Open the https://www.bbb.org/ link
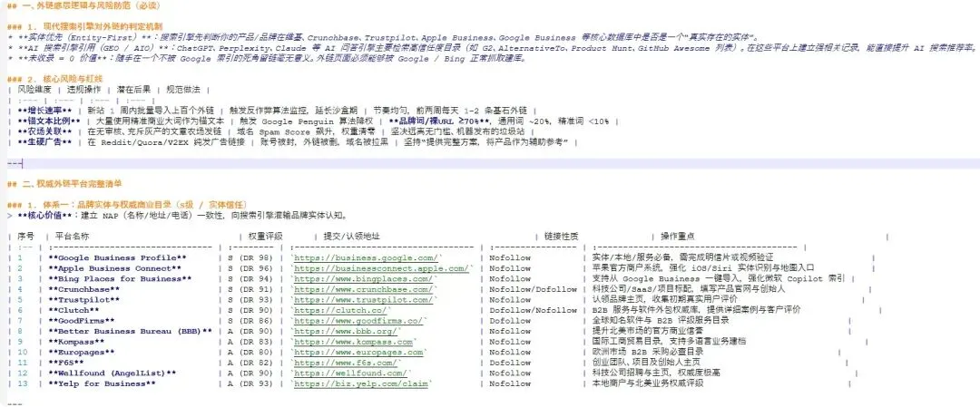Screen dimensions: 980x407 [346, 332]
